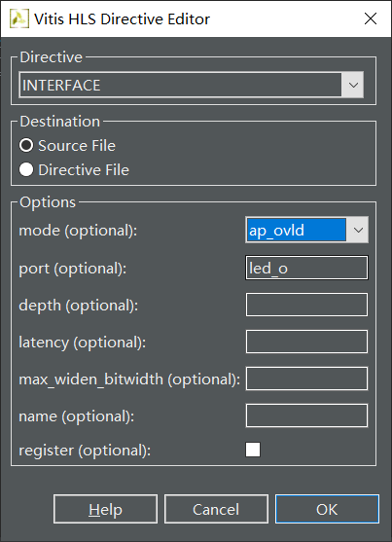
Task: Enable the register checkbox
Action: coord(253,450)
